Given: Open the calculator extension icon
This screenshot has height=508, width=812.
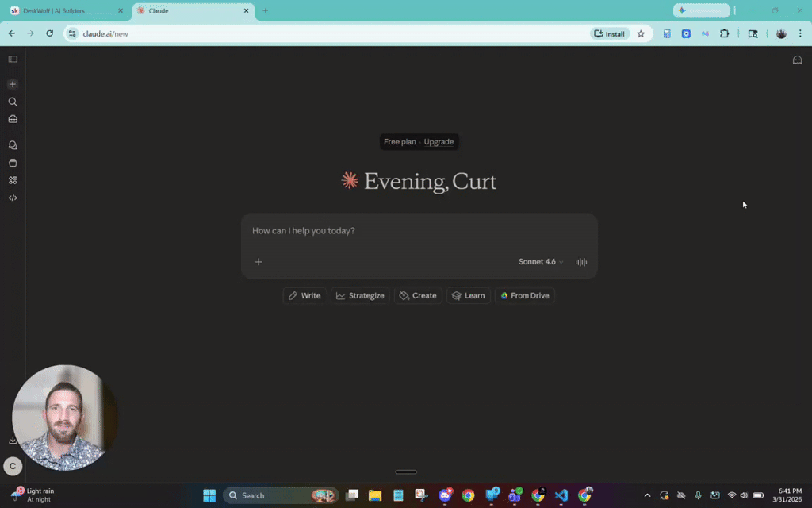Looking at the screenshot, I should [x=667, y=33].
